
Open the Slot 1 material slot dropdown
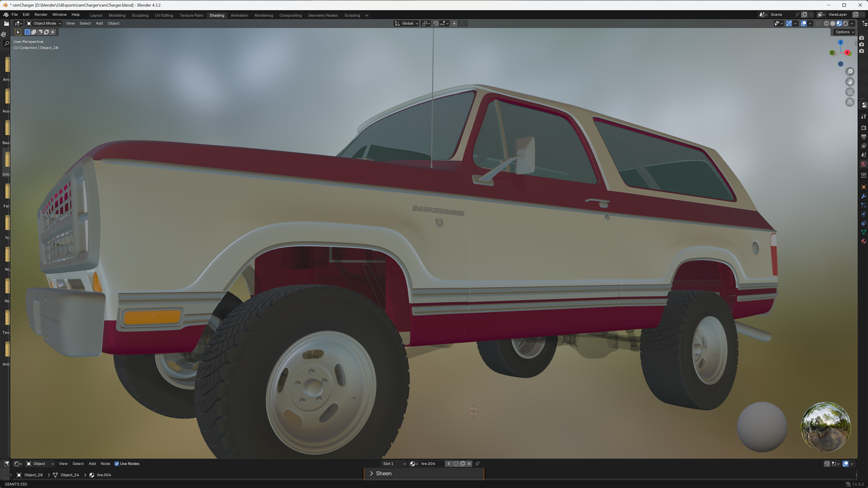(394, 463)
